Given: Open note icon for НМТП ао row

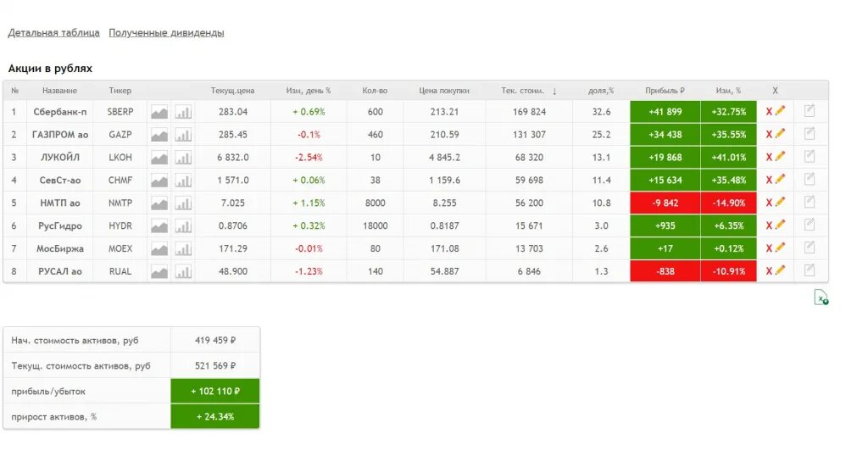Looking at the screenshot, I should pyautogui.click(x=810, y=202).
